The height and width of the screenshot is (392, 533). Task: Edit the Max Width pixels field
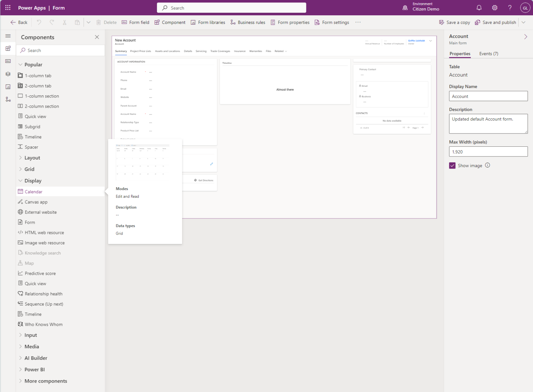point(488,152)
